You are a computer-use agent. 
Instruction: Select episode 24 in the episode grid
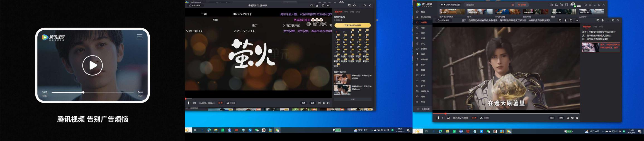[358, 52]
